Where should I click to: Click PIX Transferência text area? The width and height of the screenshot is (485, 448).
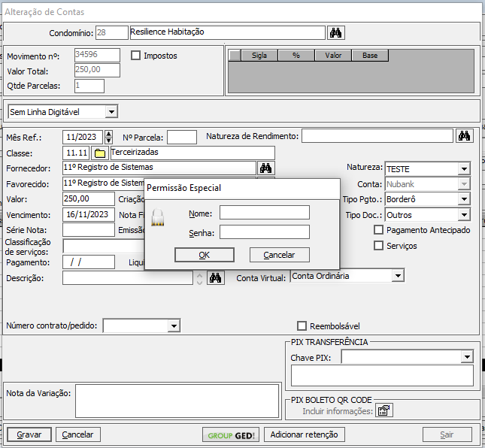(382, 375)
